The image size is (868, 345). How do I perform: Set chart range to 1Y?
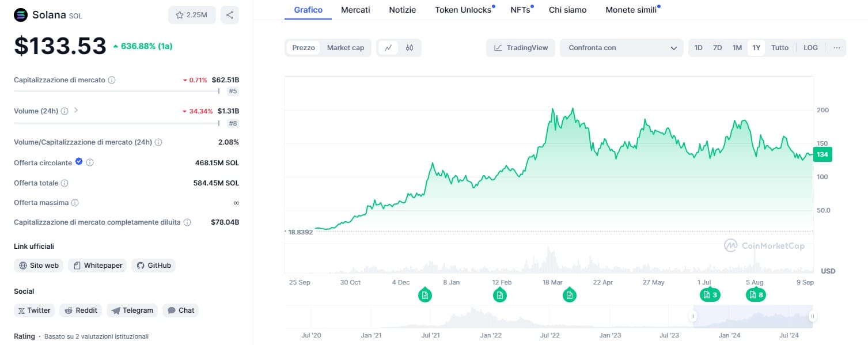click(x=756, y=48)
